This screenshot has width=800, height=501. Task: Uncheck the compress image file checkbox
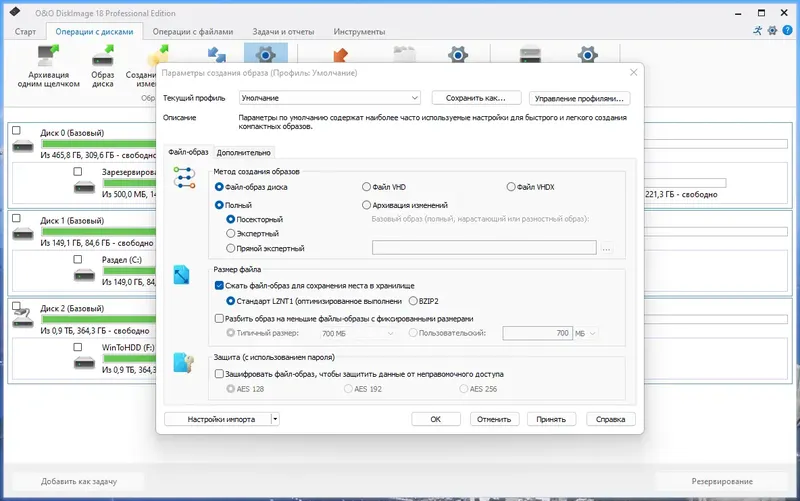point(219,286)
